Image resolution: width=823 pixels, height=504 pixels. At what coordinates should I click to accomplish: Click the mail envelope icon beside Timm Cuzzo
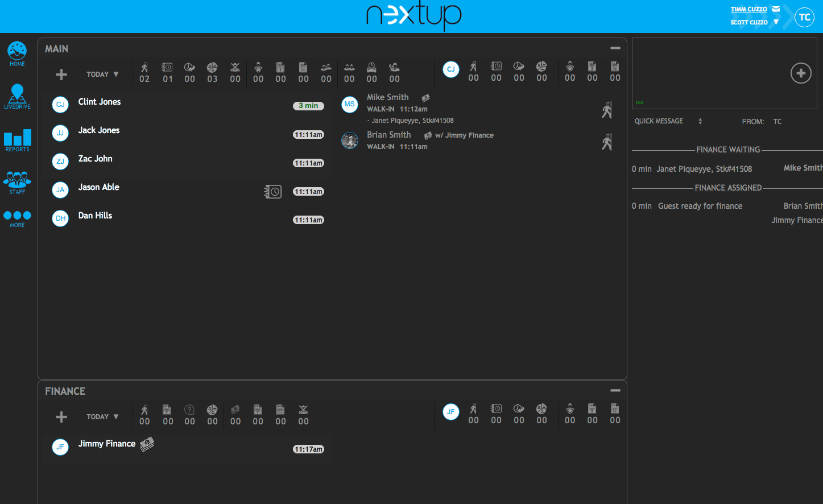(776, 9)
